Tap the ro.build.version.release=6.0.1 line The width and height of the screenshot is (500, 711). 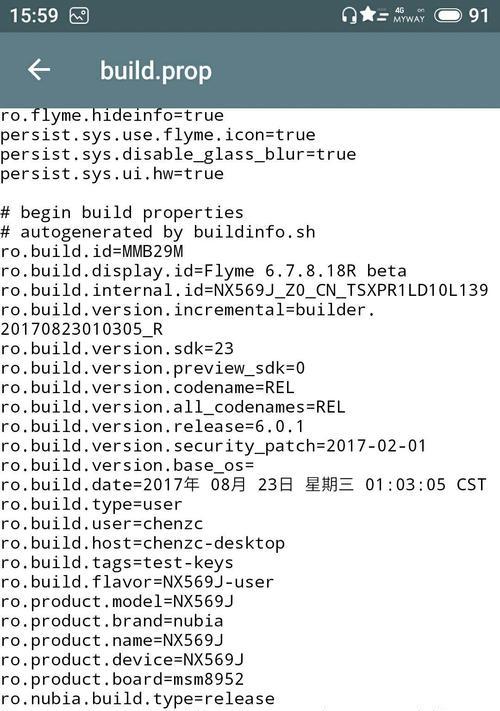pyautogui.click(x=152, y=426)
